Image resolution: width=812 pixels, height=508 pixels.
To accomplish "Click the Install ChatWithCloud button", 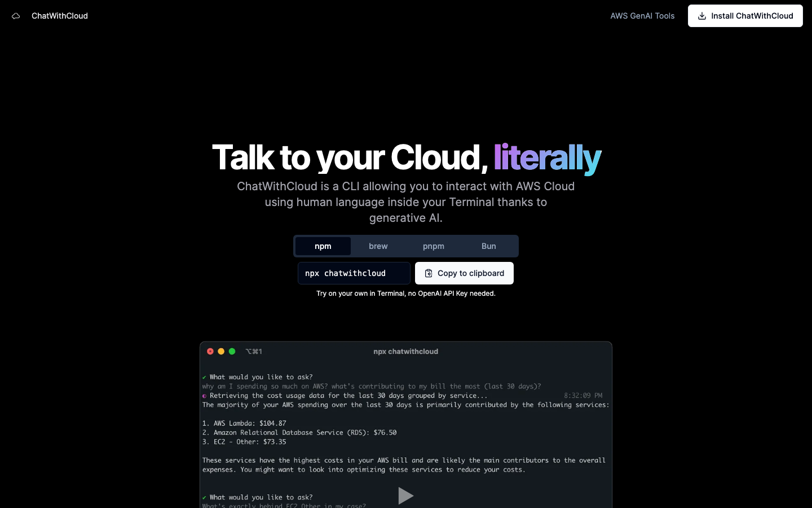I will [745, 16].
